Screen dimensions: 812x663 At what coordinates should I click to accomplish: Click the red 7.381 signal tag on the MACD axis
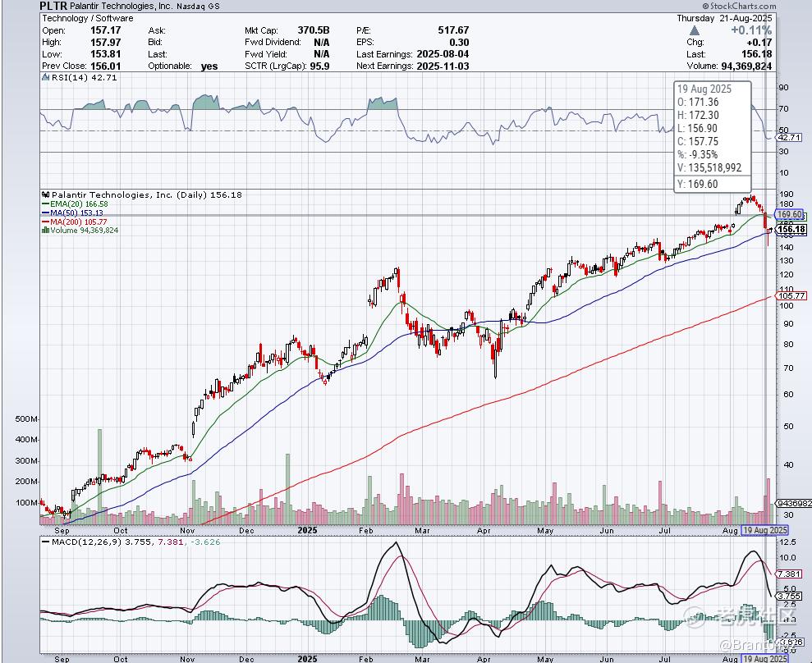pos(790,574)
